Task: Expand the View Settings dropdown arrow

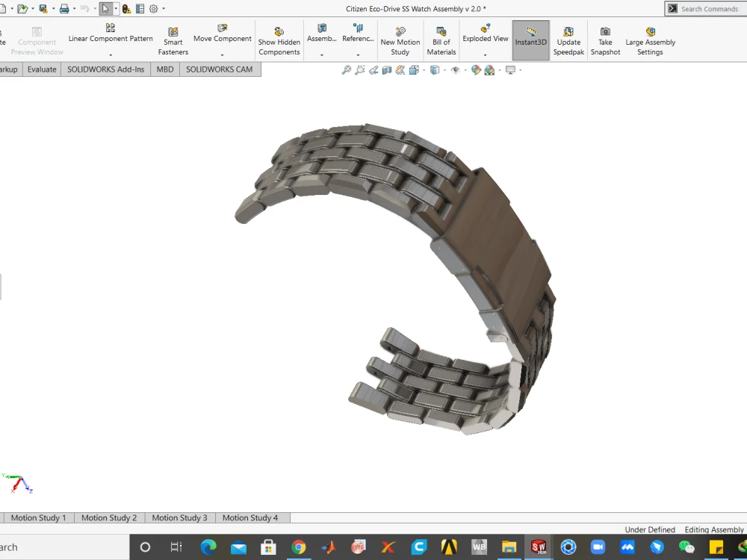Action: click(520, 70)
